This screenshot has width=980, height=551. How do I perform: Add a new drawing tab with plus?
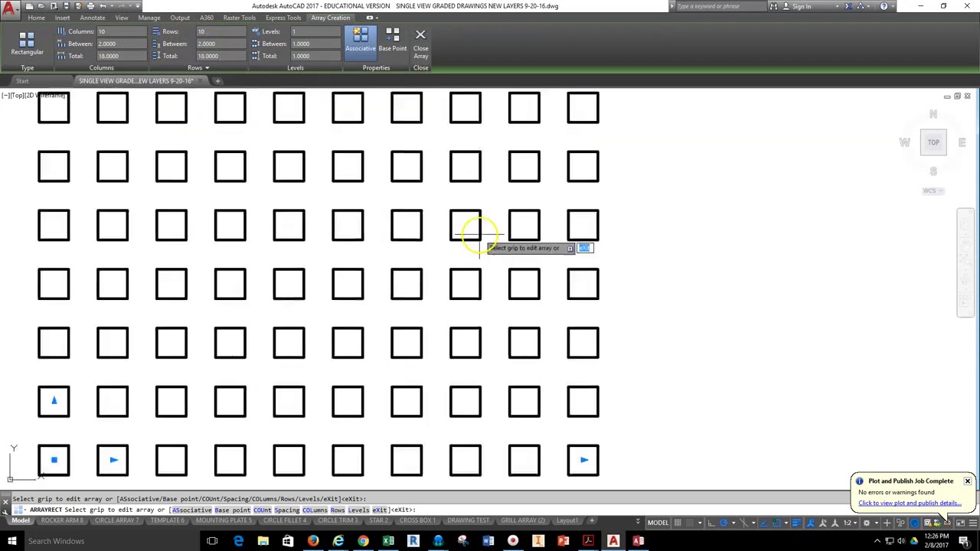(x=217, y=81)
